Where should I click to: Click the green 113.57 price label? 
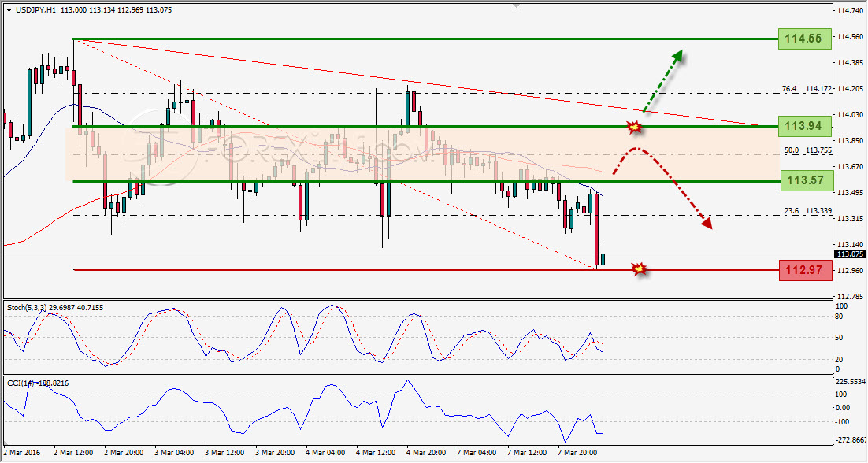pos(806,180)
